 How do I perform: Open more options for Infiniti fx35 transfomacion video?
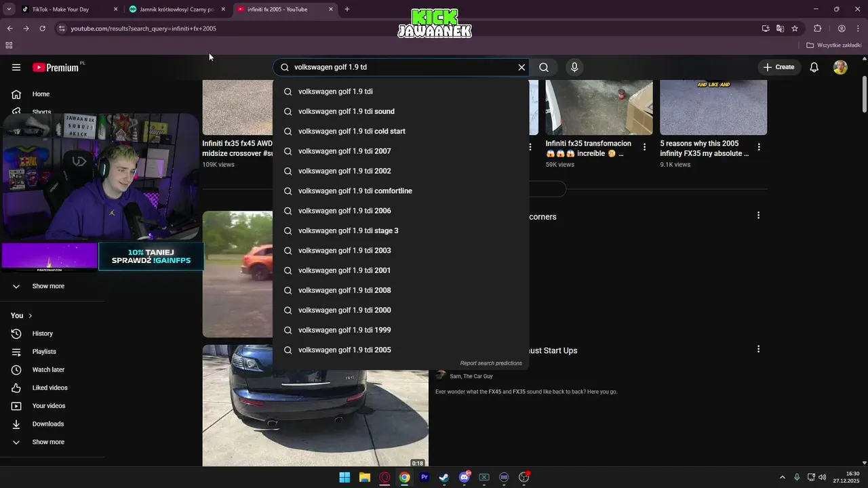click(644, 147)
